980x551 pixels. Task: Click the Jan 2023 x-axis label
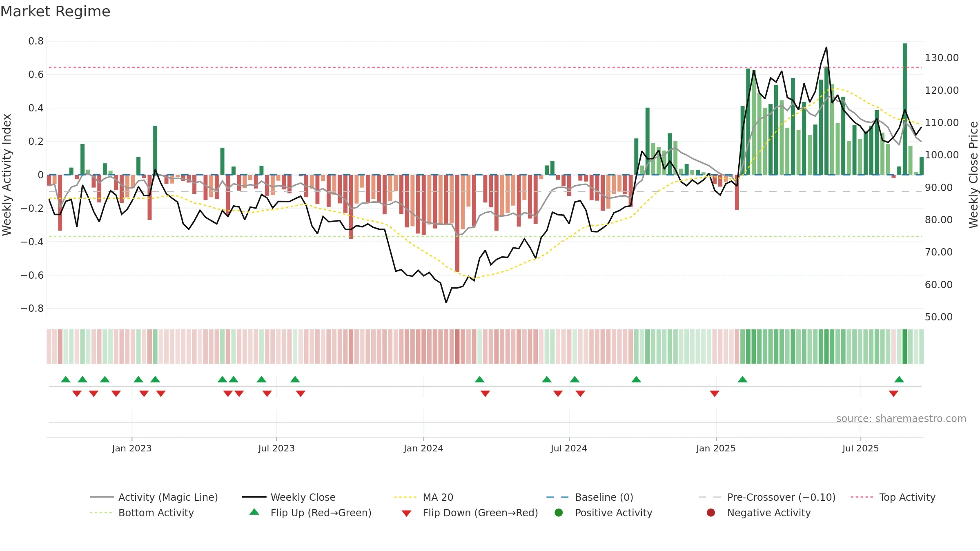pos(132,448)
